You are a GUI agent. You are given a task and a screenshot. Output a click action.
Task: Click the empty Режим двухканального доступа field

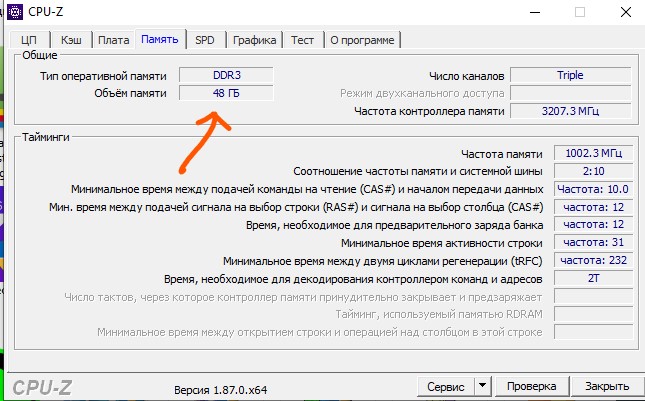coord(571,93)
